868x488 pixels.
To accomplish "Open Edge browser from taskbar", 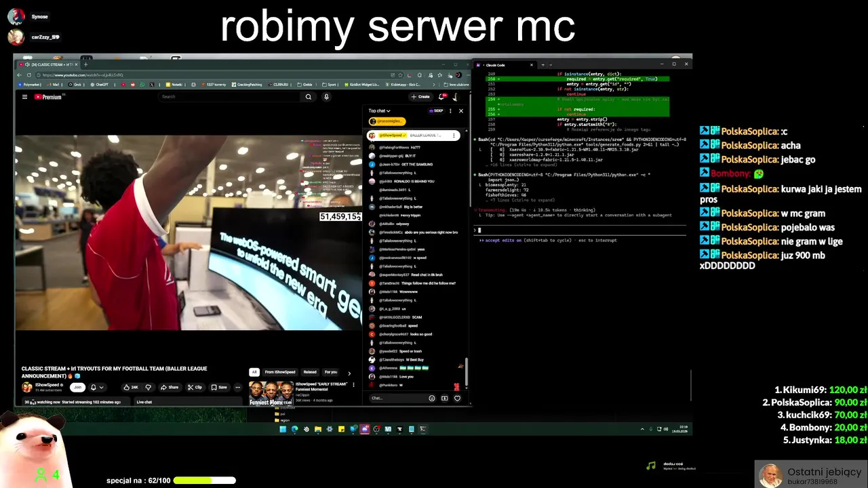I will (x=295, y=429).
